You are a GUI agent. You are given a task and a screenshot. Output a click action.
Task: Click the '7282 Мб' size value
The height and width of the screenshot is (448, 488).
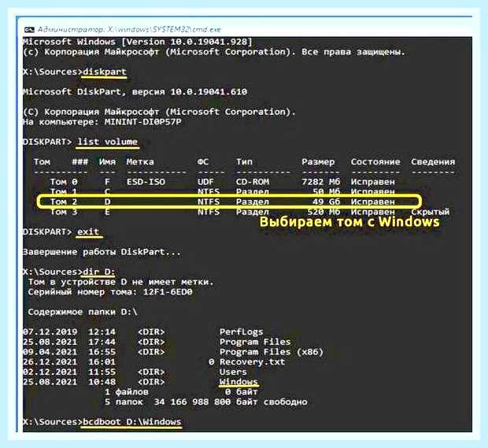[x=321, y=182]
